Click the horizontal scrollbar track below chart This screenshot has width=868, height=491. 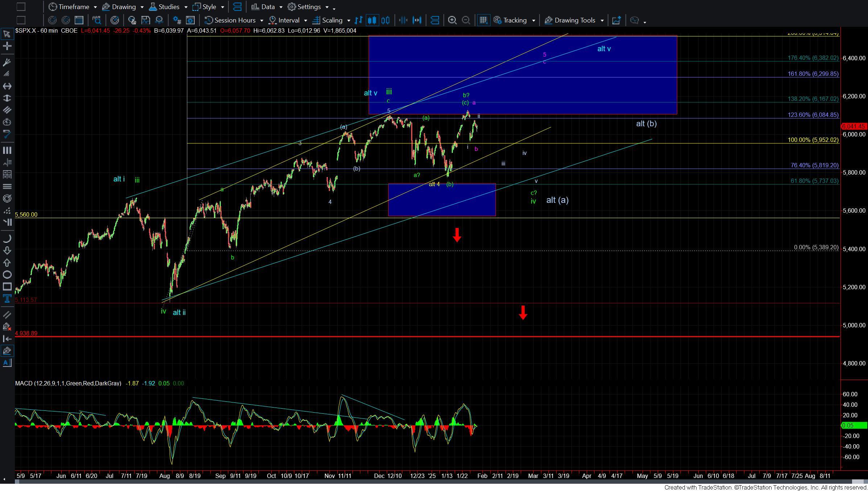pyautogui.click(x=434, y=482)
